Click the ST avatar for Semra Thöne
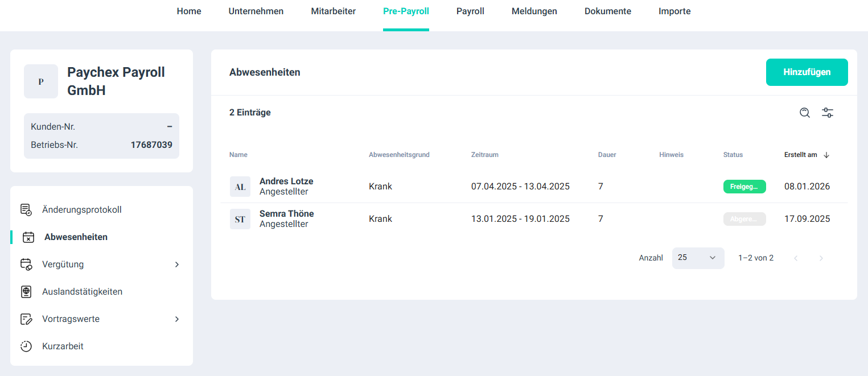Image resolution: width=868 pixels, height=376 pixels. coord(240,219)
